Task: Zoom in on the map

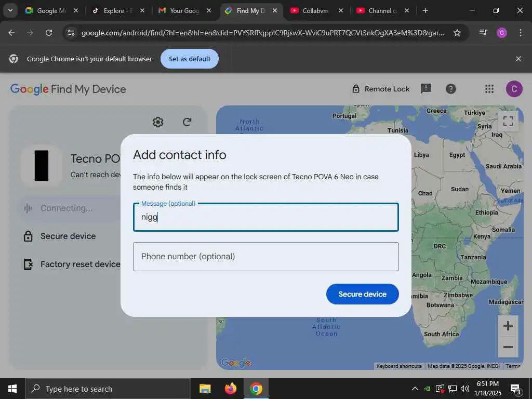Action: (508, 326)
